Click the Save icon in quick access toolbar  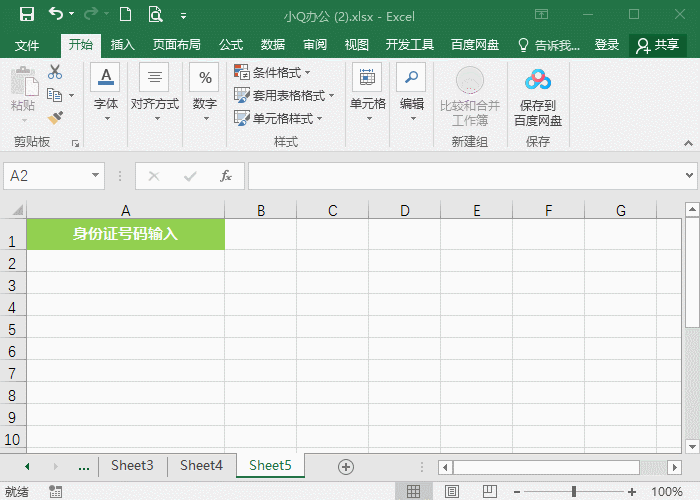(27, 15)
